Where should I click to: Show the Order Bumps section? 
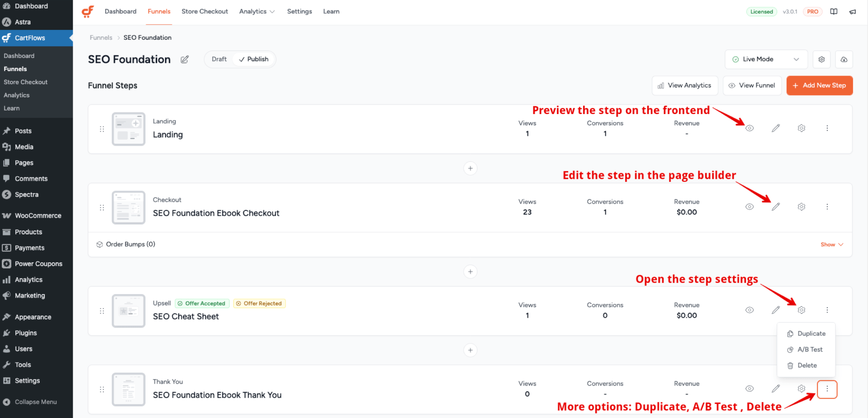point(832,245)
